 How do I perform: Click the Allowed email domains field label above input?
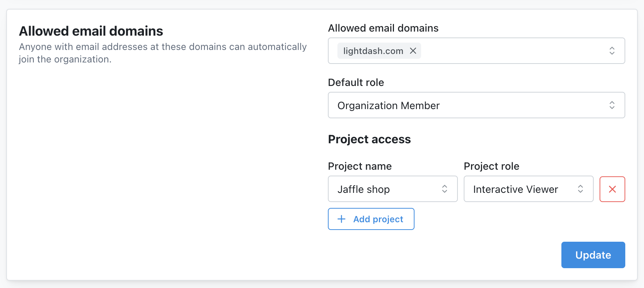tap(383, 28)
